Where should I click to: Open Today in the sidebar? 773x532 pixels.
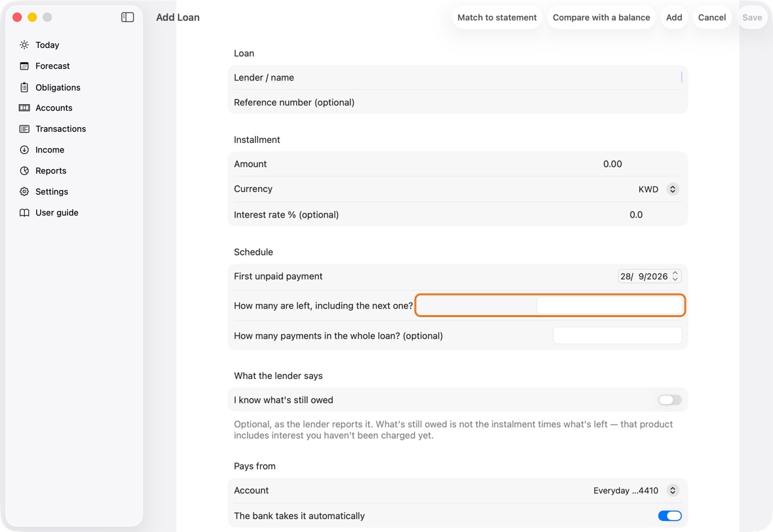coord(47,45)
